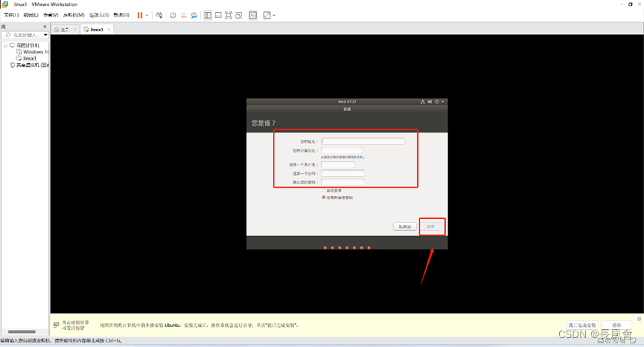Click the Ubuntu network icon in top bar
This screenshot has width=644, height=347.
click(423, 102)
